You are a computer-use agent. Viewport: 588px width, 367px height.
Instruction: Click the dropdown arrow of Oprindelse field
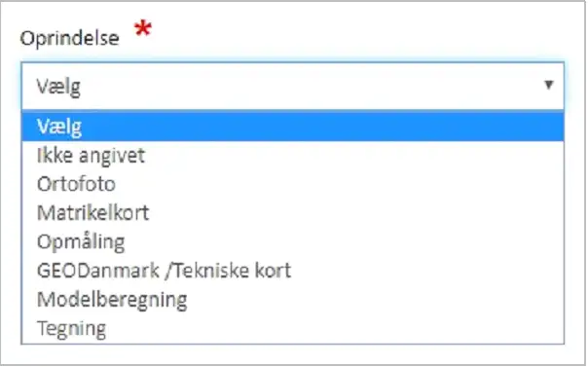tap(549, 85)
